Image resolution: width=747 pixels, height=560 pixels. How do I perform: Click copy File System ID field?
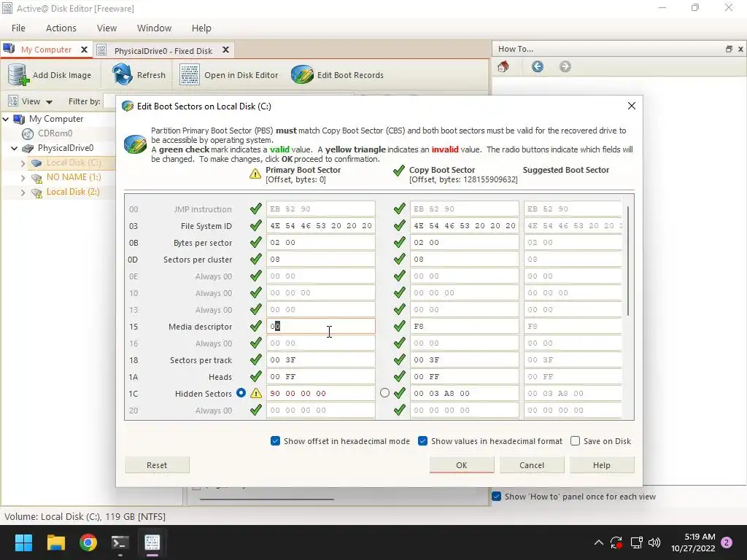point(465,226)
